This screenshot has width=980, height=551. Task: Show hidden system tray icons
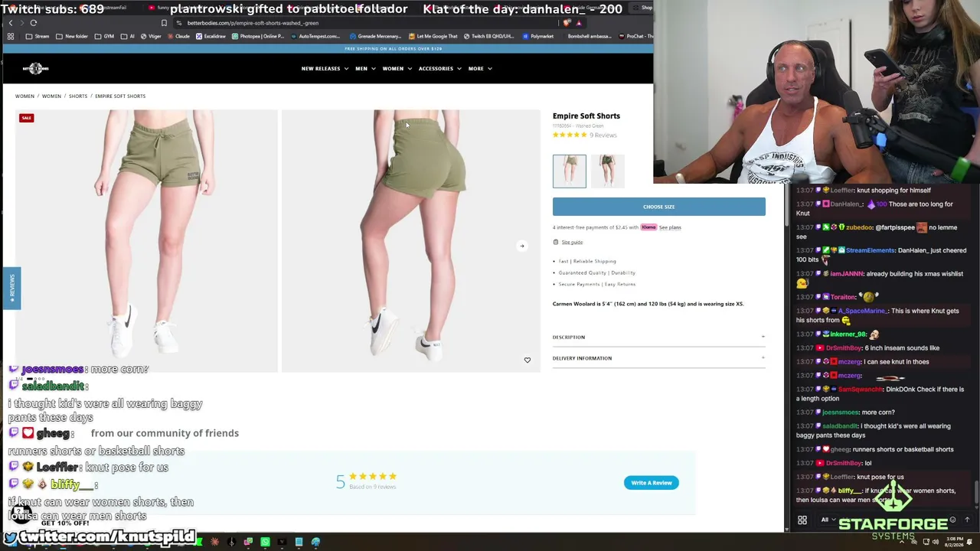pos(902,542)
